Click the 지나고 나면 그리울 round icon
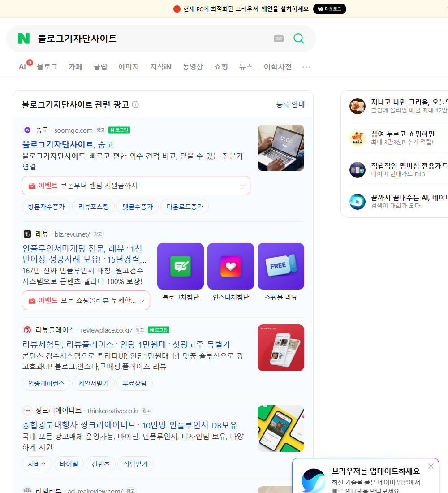This screenshot has width=448, height=493. [358, 106]
